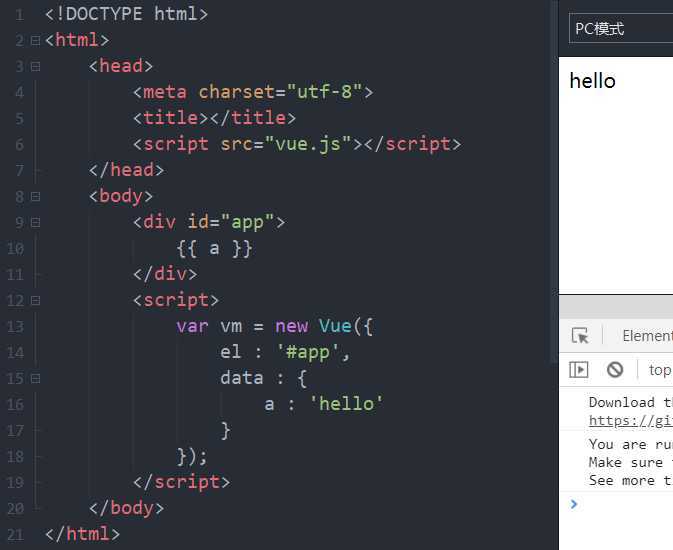The image size is (673, 550).
Task: Click the console input prompt arrow
Action: (x=574, y=504)
